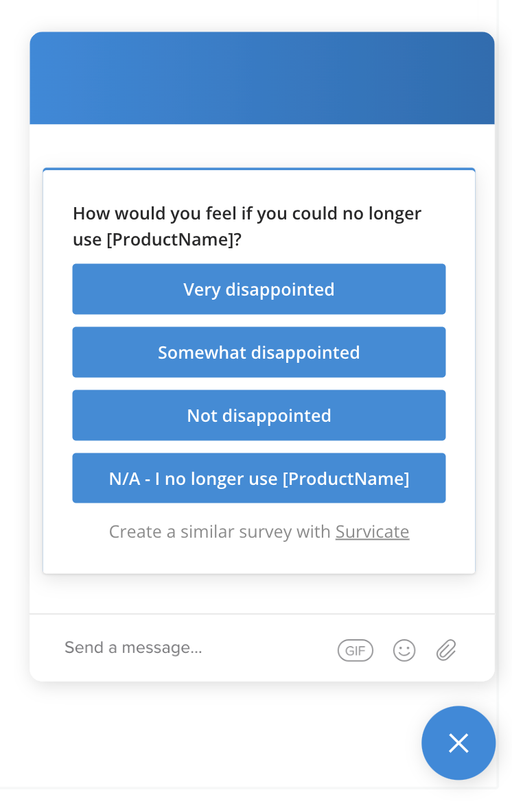
Task: Answer "N/A - I no longer use [ProductName]"
Action: point(259,478)
